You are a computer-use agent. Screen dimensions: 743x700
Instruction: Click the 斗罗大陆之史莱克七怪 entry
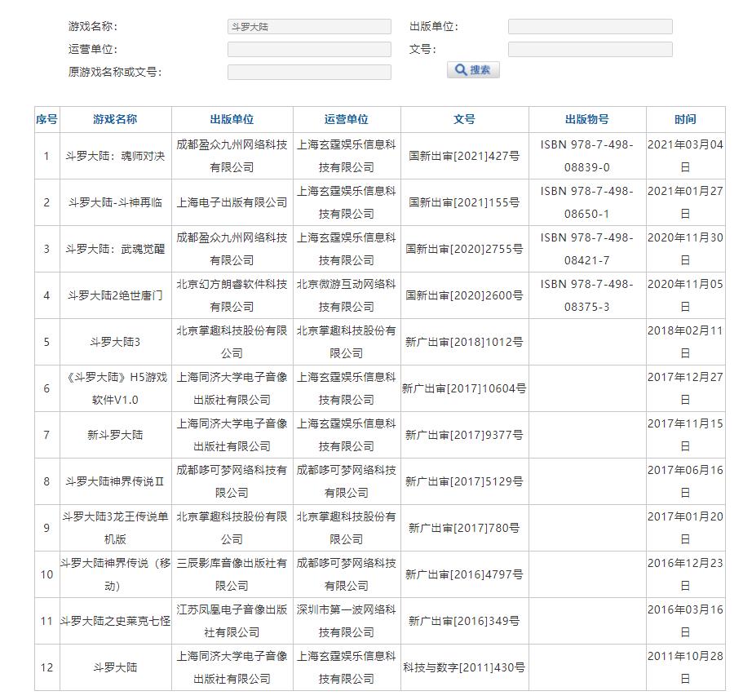115,621
